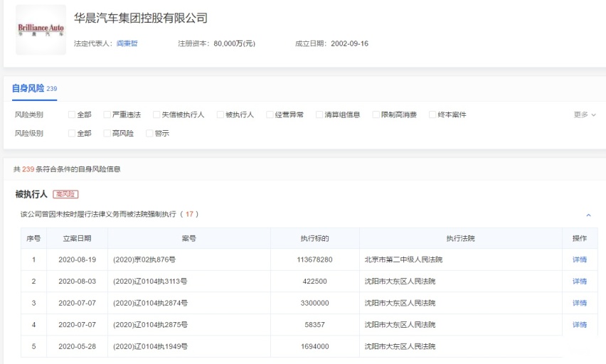Image resolution: width=606 pixels, height=364 pixels.
Task: Open 详情 for case 京02执876号
Action: click(580, 259)
